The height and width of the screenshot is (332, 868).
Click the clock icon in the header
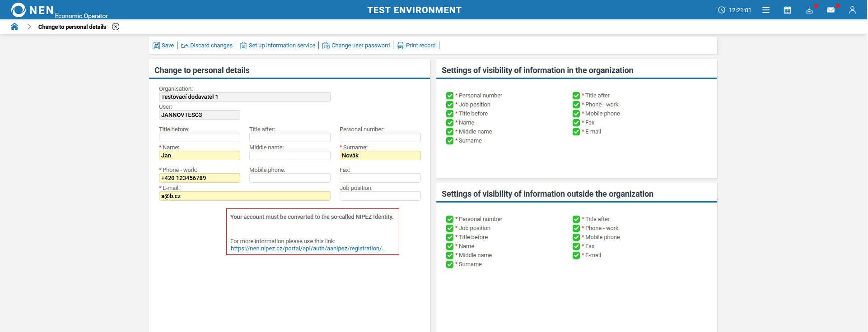click(722, 10)
